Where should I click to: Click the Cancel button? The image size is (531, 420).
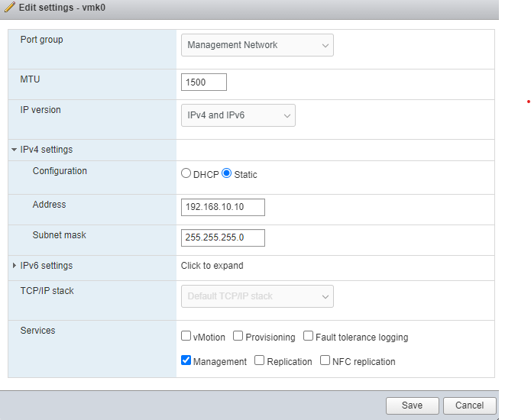point(470,405)
